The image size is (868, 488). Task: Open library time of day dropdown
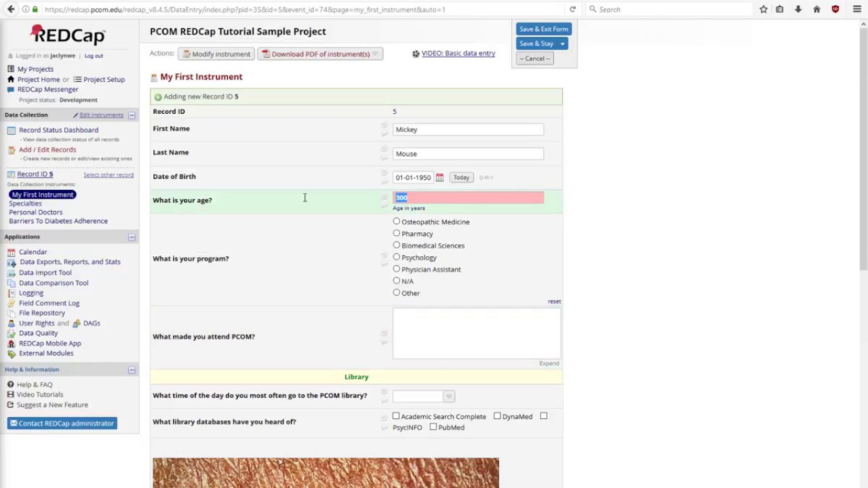[x=423, y=396]
